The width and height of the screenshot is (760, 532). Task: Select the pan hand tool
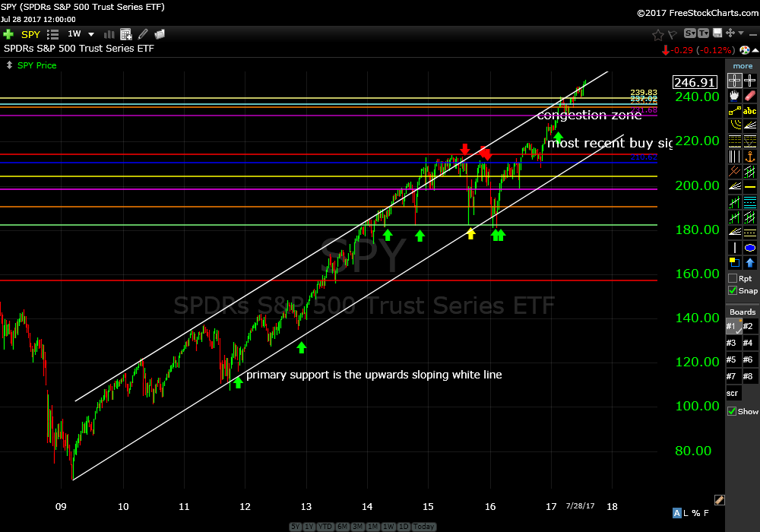coord(734,96)
